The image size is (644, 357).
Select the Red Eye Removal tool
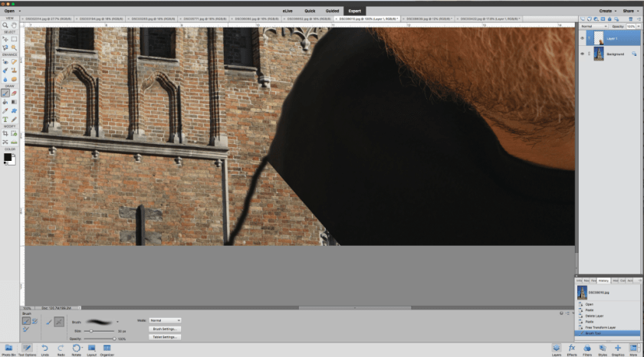[x=5, y=61]
